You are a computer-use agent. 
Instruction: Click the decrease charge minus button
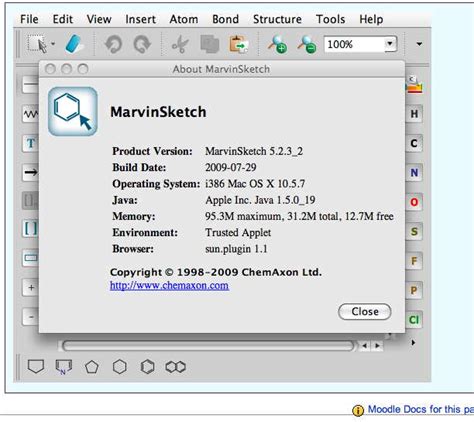point(31,316)
